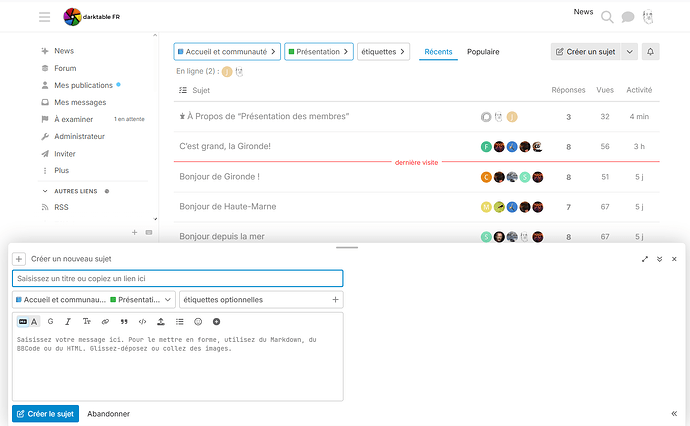Image resolution: width=690 pixels, height=426 pixels.
Task: Open Présentation subcategory dropdown
Action: (319, 51)
